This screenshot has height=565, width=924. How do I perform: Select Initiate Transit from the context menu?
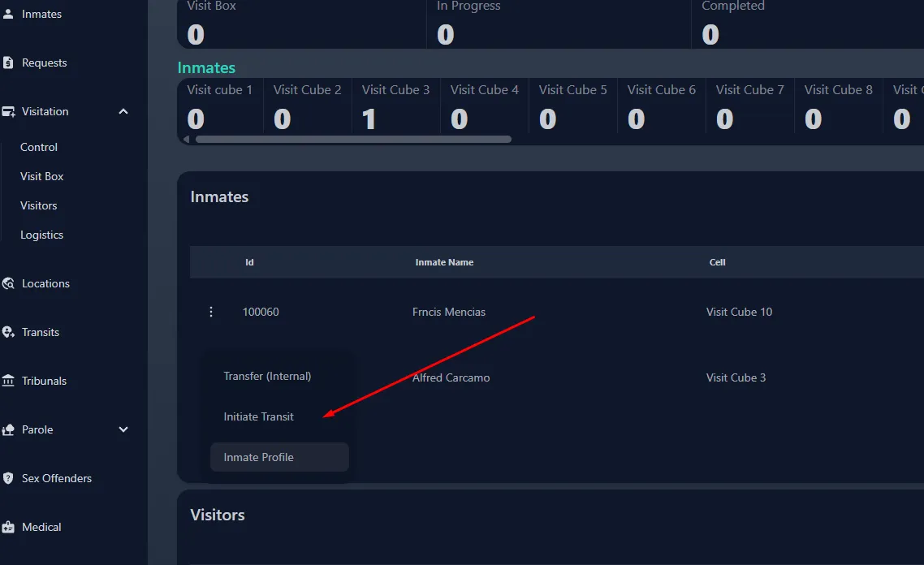259,416
